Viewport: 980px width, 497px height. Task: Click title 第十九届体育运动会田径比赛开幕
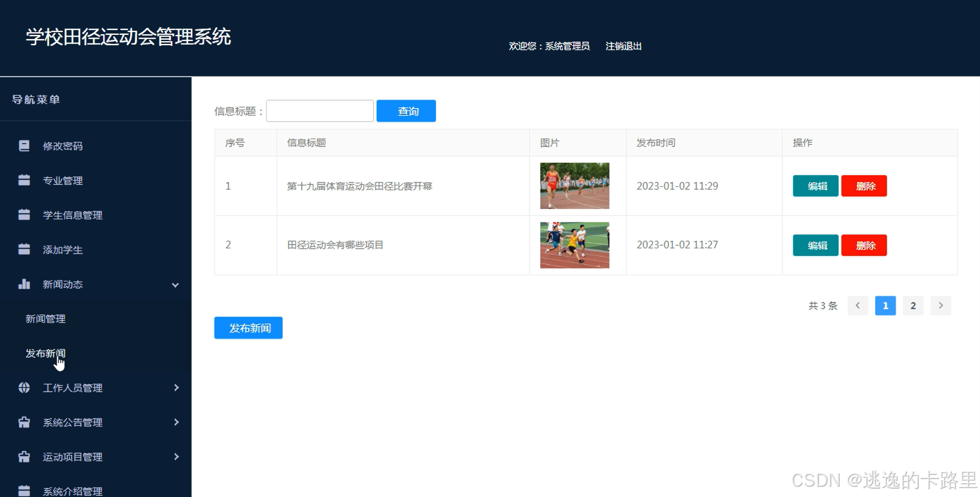click(x=360, y=186)
